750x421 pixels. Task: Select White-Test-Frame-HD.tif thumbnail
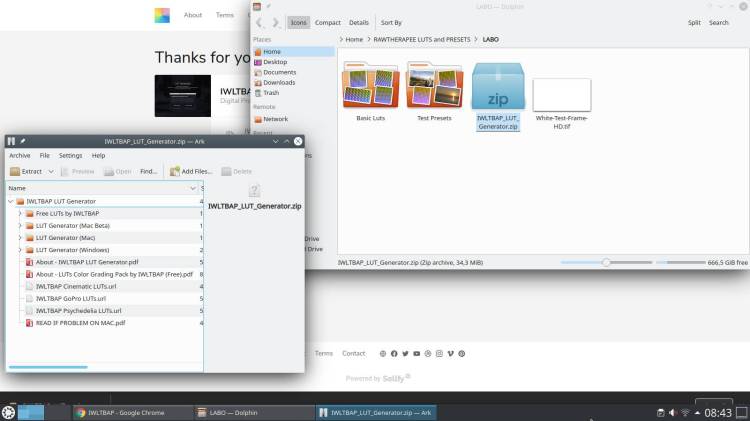coord(562,95)
